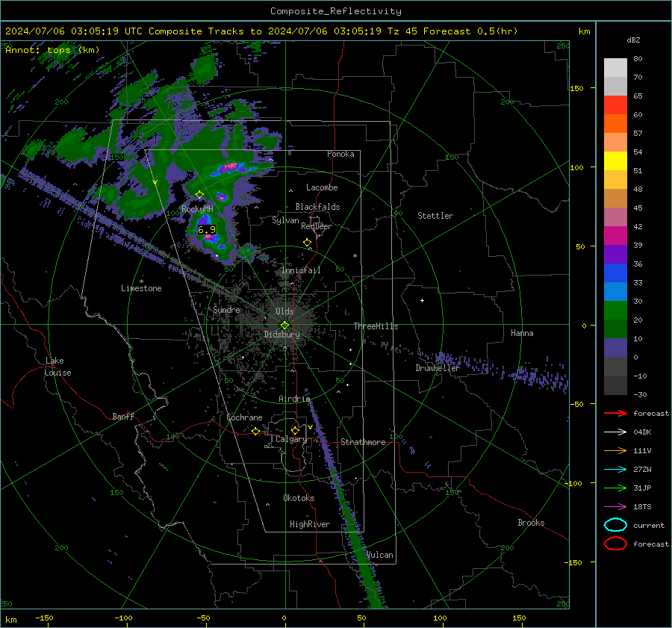Click the dBZ scale heading
This screenshot has width=672, height=628.
(x=633, y=40)
